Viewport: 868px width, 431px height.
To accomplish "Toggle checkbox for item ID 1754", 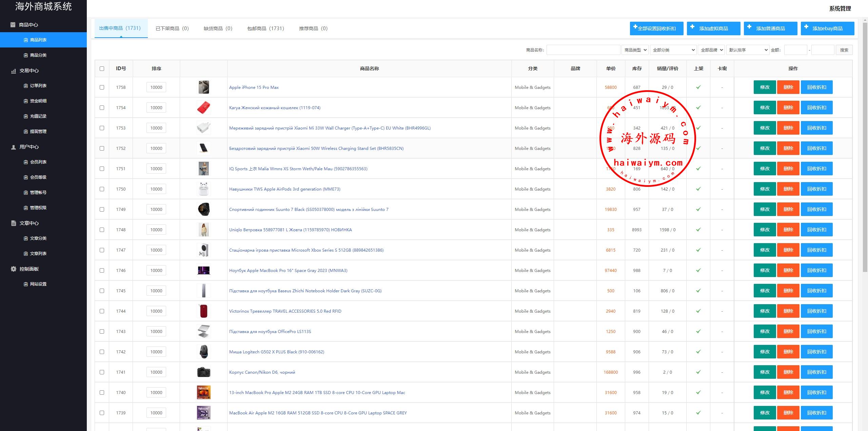I will point(102,107).
